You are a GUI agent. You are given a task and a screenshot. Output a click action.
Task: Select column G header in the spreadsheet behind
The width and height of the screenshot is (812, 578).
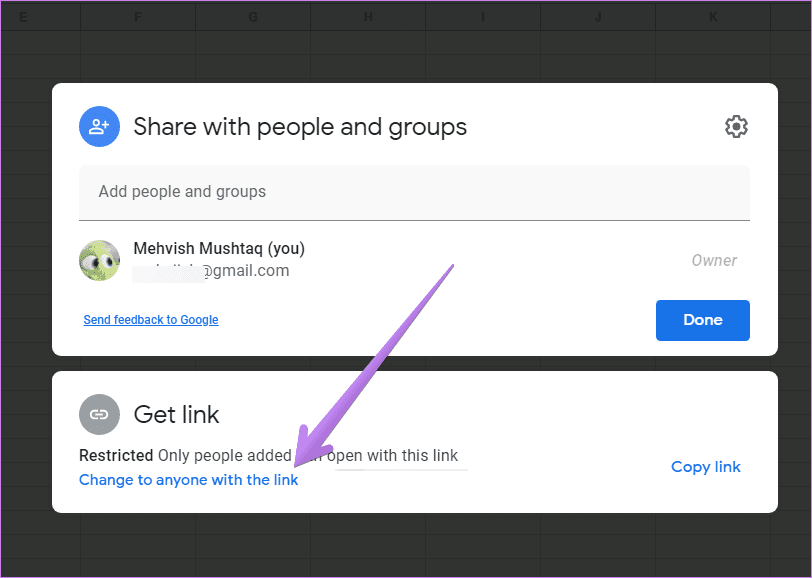click(253, 17)
